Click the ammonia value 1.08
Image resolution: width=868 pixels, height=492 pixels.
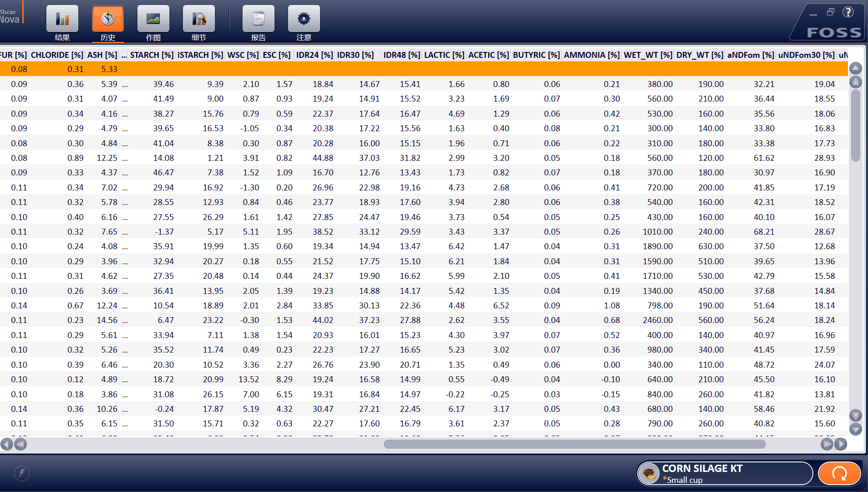point(612,306)
